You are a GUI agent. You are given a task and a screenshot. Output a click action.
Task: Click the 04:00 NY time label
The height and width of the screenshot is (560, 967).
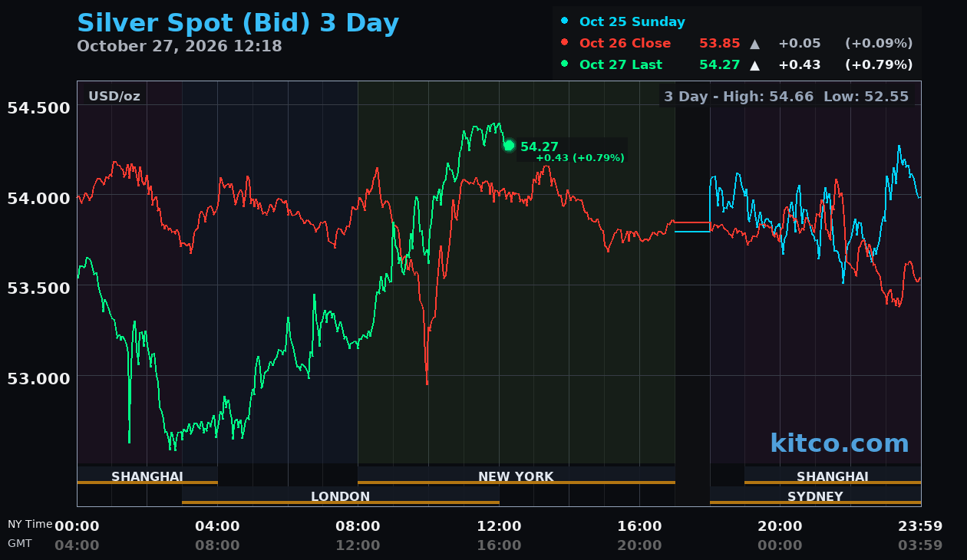click(x=217, y=526)
